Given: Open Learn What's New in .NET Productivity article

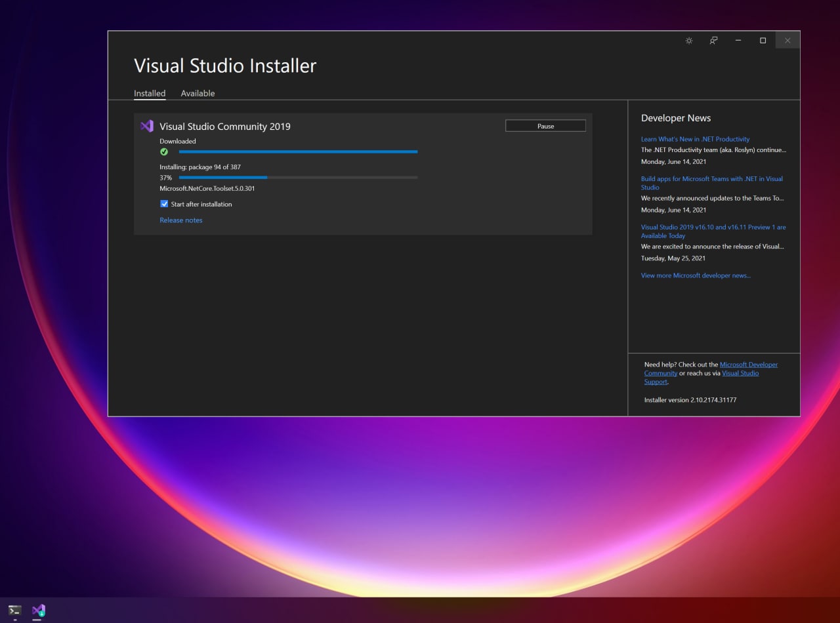Looking at the screenshot, I should click(695, 139).
